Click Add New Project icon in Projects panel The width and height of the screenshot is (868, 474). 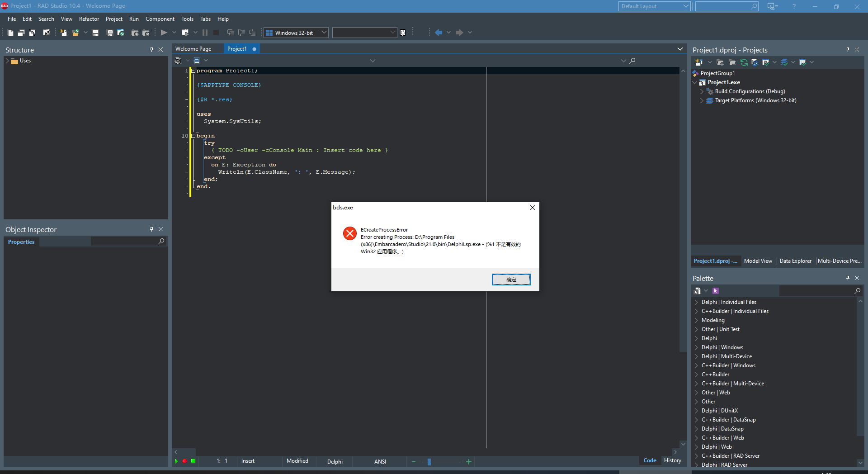click(x=698, y=62)
